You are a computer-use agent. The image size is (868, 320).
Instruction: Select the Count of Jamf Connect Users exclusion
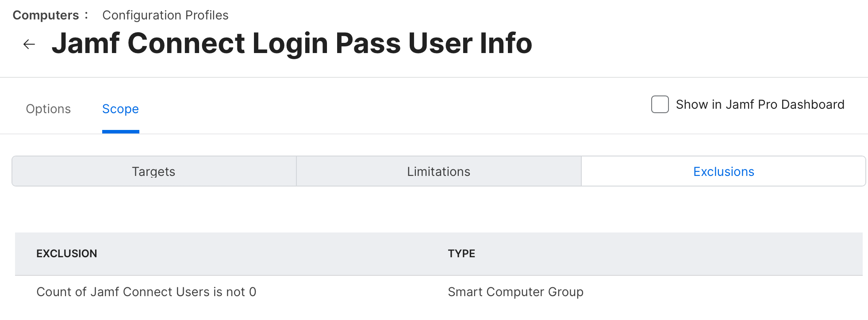click(146, 292)
